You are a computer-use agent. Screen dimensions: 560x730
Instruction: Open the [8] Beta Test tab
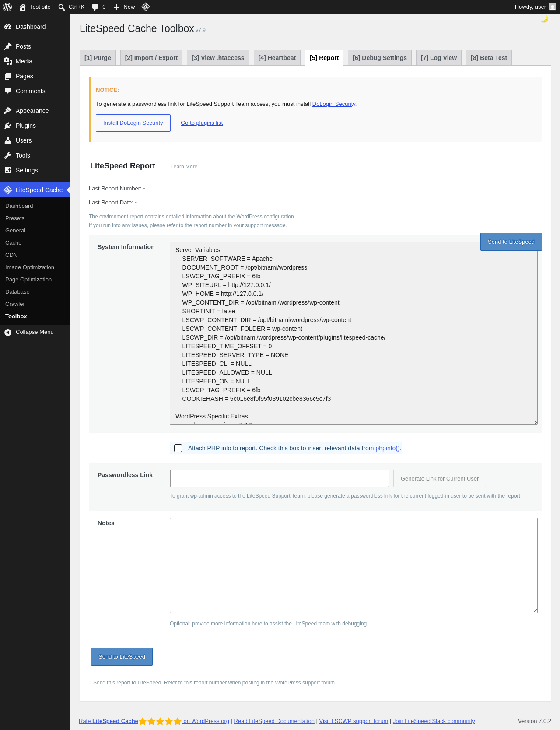click(x=489, y=58)
